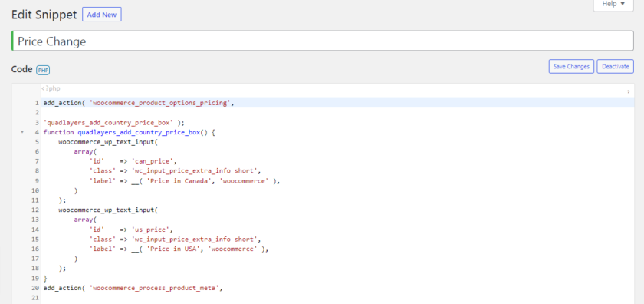Click the 'woocommerce_process_product_meta' string on line 20

coord(154,289)
